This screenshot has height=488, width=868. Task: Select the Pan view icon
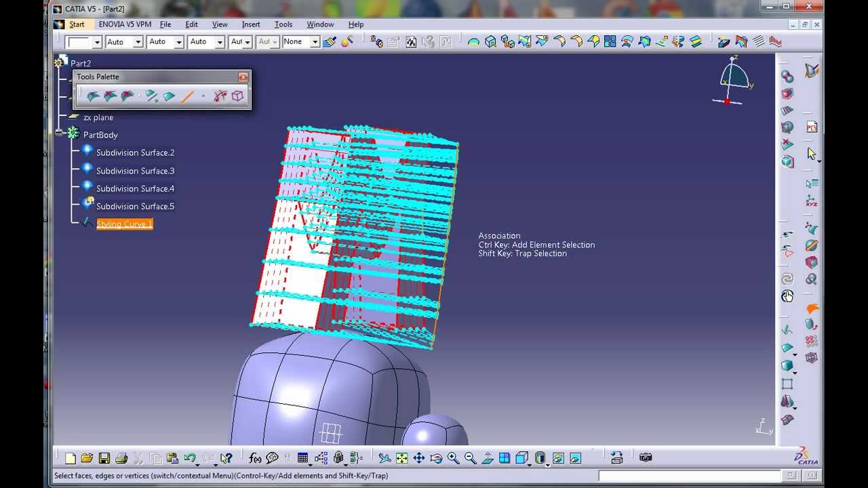tap(418, 458)
